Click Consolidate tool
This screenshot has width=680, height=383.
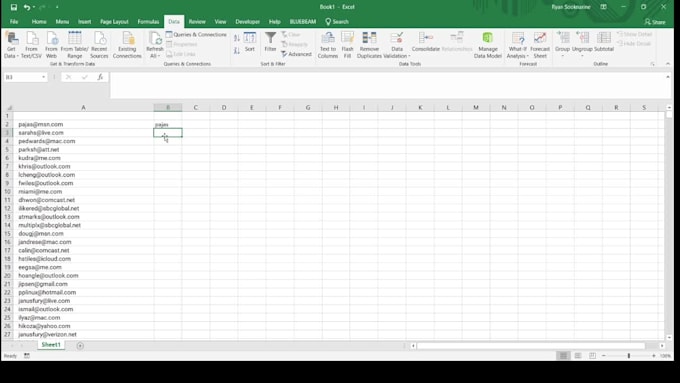point(425,42)
